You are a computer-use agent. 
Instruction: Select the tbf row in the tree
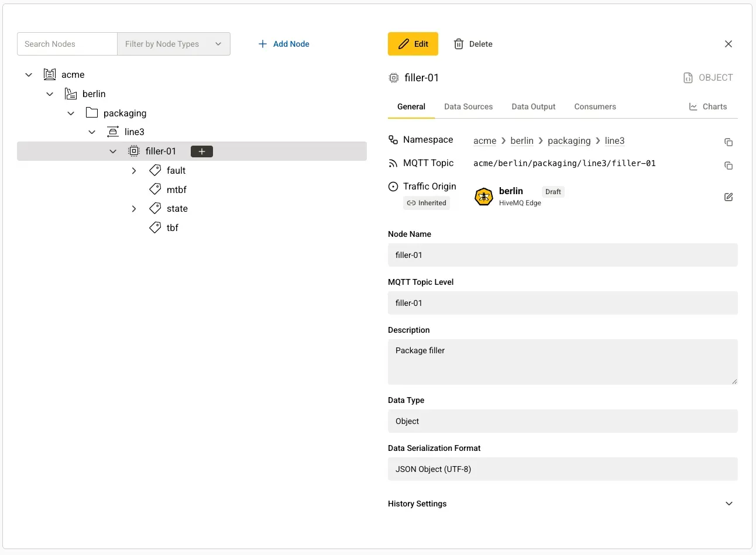[x=192, y=227]
